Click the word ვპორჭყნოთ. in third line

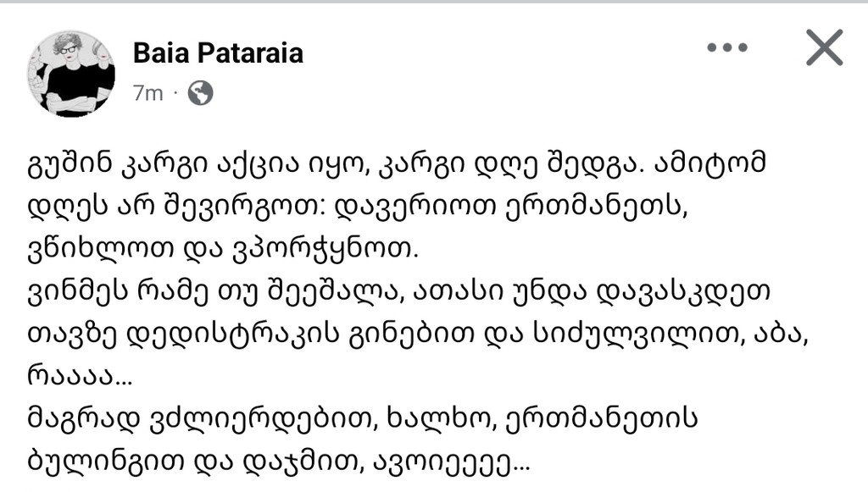[324, 249]
